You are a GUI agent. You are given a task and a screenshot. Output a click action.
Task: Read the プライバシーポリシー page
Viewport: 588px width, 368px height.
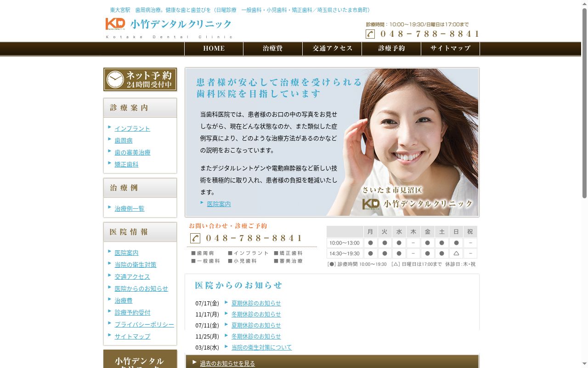coord(144,324)
